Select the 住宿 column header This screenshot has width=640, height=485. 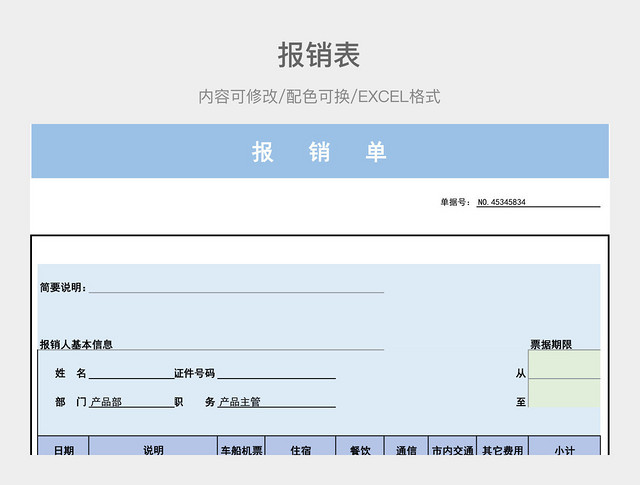pyautogui.click(x=300, y=446)
